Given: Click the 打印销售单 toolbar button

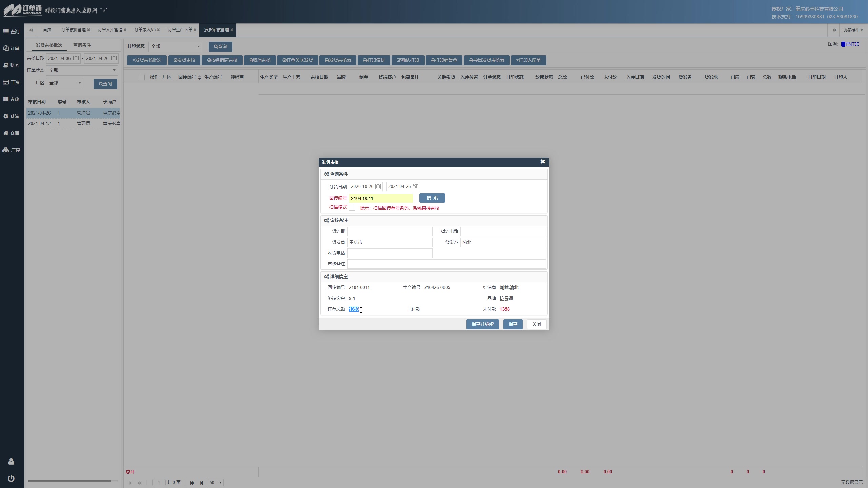Looking at the screenshot, I should click(444, 60).
